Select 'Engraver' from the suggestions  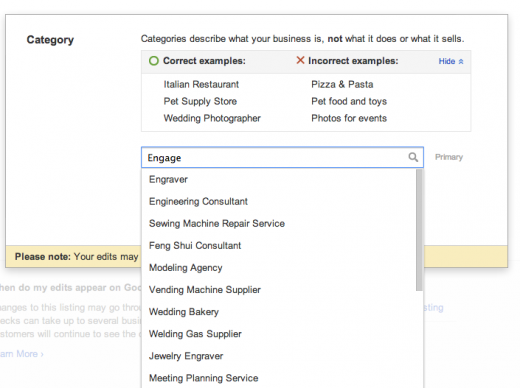pos(282,179)
